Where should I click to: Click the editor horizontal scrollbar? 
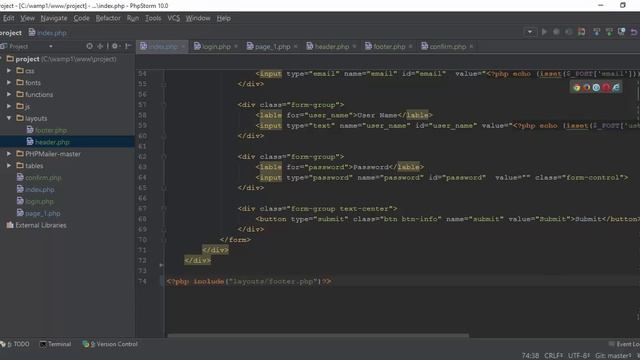(x=318, y=336)
